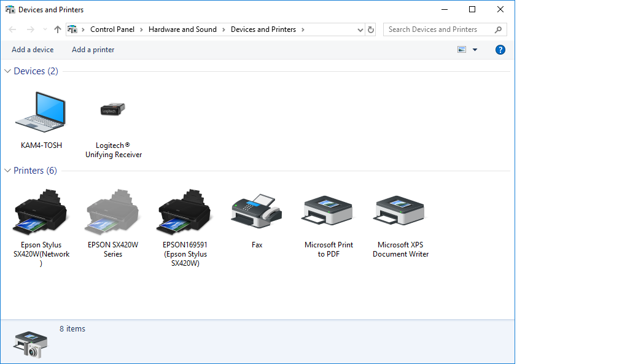Collapse the Devices (2) group

tap(8, 71)
